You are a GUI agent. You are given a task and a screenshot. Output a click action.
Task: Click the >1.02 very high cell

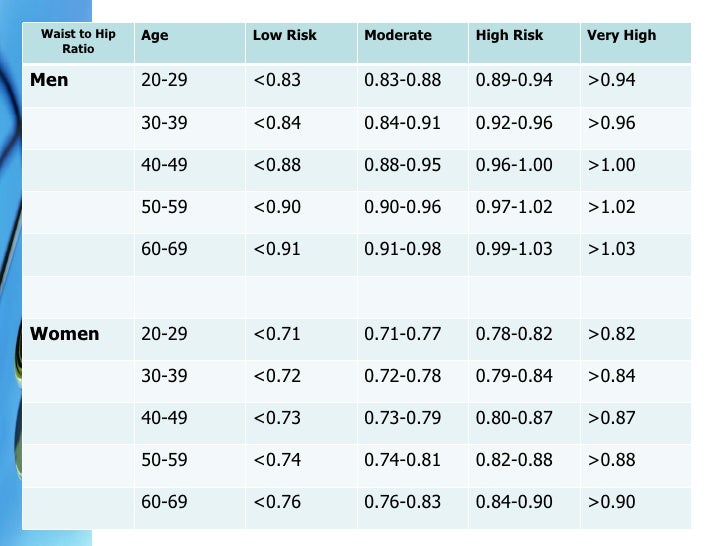coord(611,207)
